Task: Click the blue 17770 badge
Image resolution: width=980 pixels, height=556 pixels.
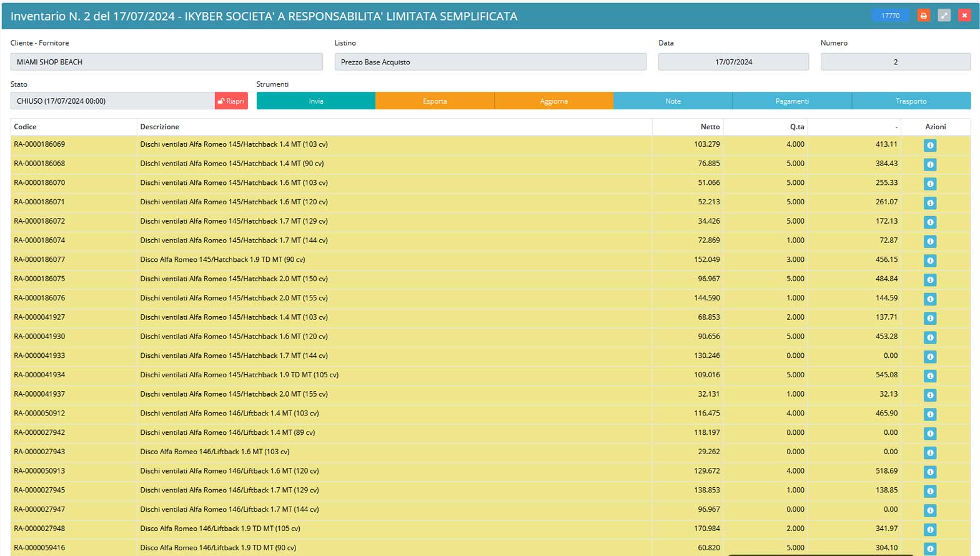Action: (890, 16)
